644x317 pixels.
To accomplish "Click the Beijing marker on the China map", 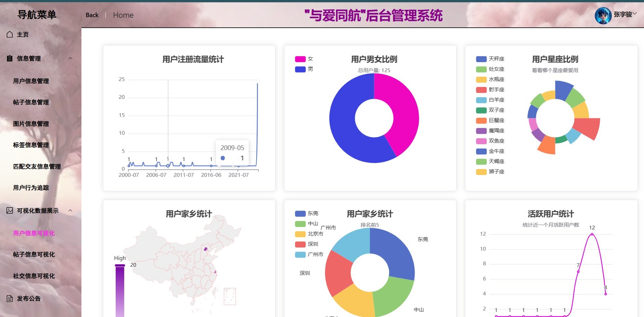I will [206, 249].
